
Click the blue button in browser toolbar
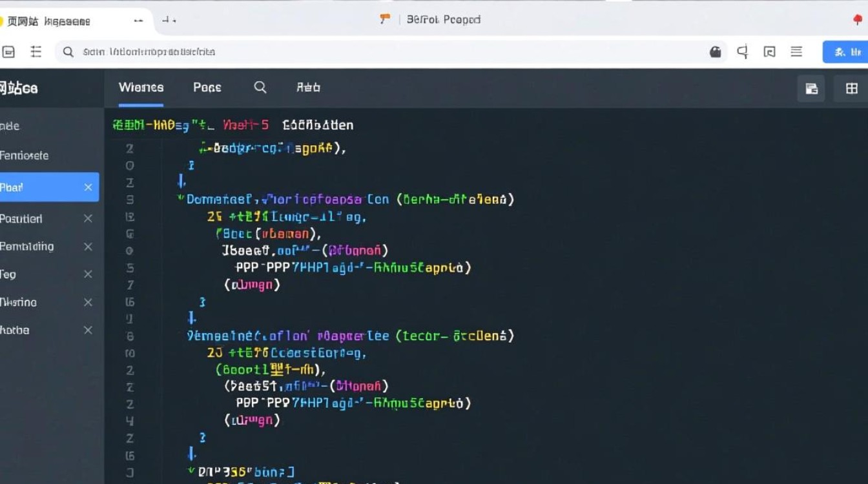[x=845, y=52]
